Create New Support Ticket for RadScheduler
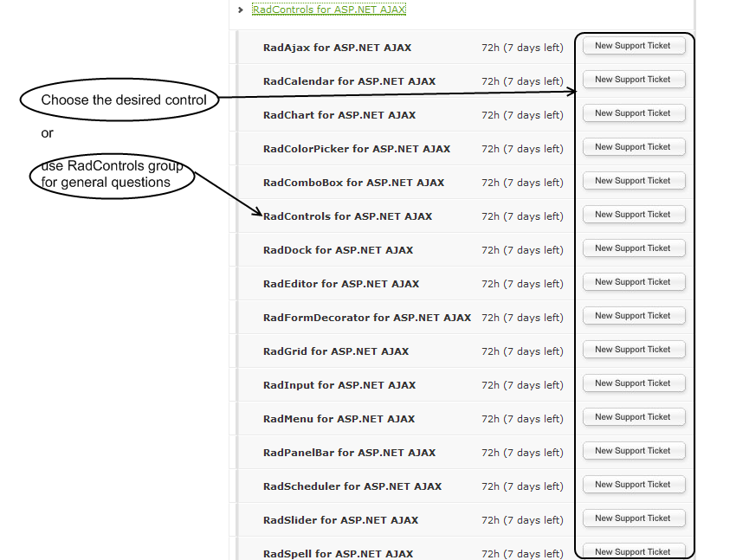The image size is (749, 560). click(633, 485)
